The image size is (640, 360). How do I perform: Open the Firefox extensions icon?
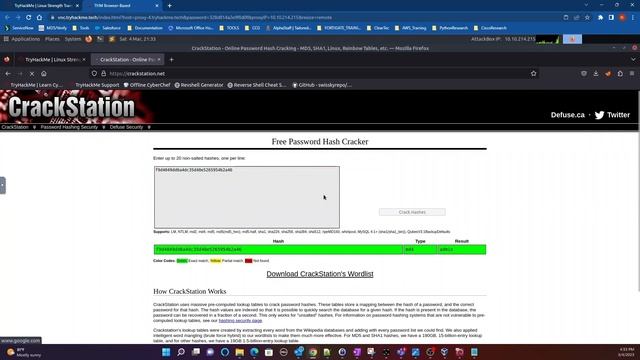[x=620, y=73]
